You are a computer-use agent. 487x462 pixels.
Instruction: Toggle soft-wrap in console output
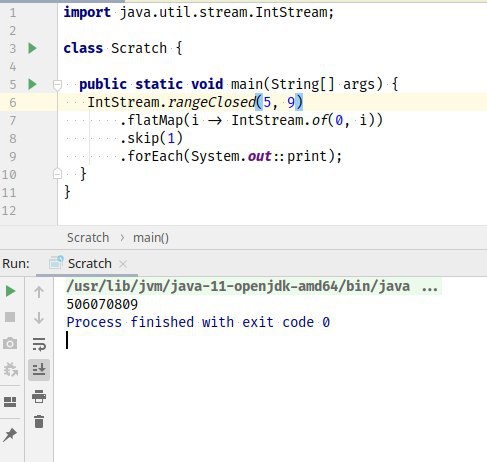click(x=39, y=344)
